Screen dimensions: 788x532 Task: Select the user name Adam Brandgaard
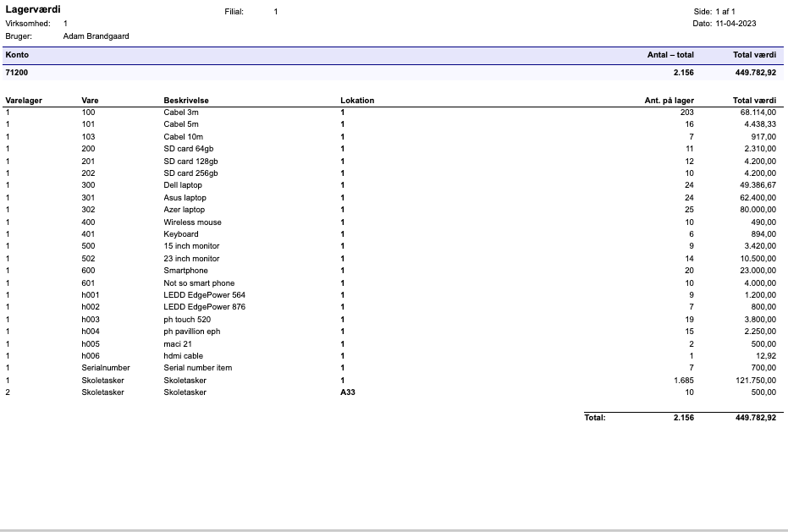pyautogui.click(x=96, y=36)
